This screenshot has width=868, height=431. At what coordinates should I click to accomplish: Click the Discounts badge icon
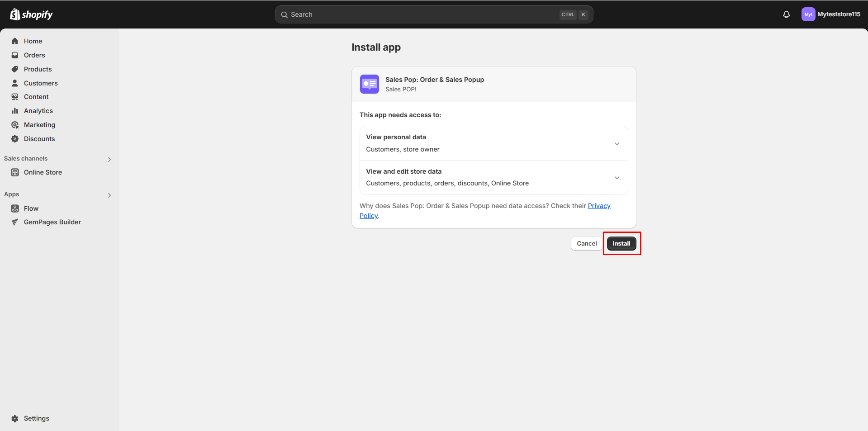pos(15,139)
